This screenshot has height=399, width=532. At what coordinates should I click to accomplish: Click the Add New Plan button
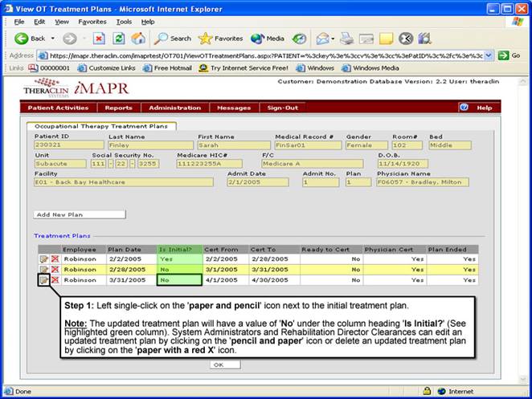pyautogui.click(x=80, y=214)
